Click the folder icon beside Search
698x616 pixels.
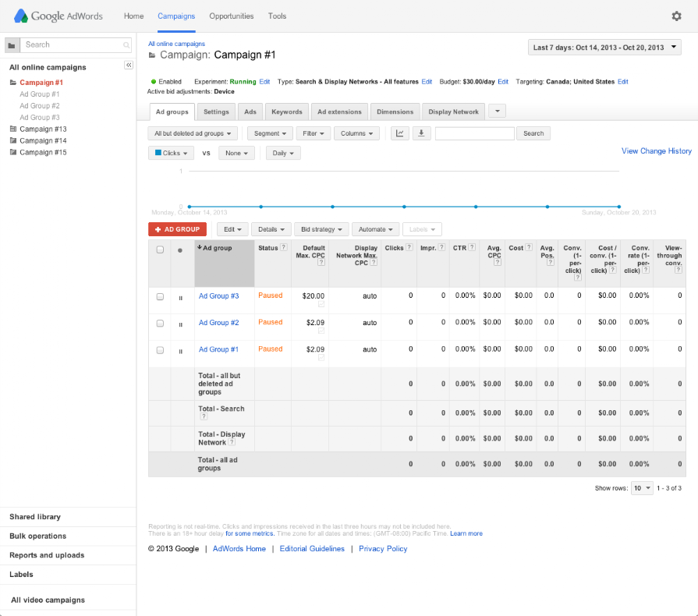(x=12, y=45)
